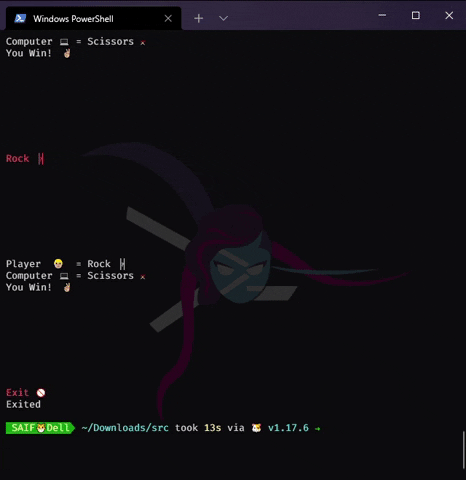Open a new terminal tab
Screen dimensions: 466x480
pyautogui.click(x=199, y=18)
